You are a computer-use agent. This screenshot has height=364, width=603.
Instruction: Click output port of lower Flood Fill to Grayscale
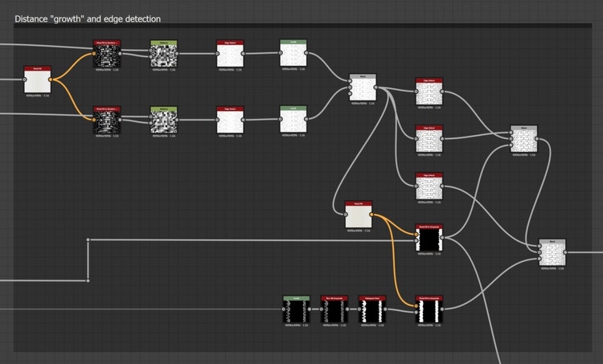pos(442,309)
